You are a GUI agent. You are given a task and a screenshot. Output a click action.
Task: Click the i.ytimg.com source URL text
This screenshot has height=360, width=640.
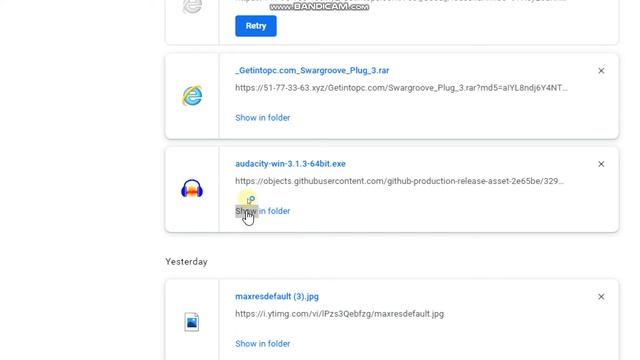(x=339, y=314)
